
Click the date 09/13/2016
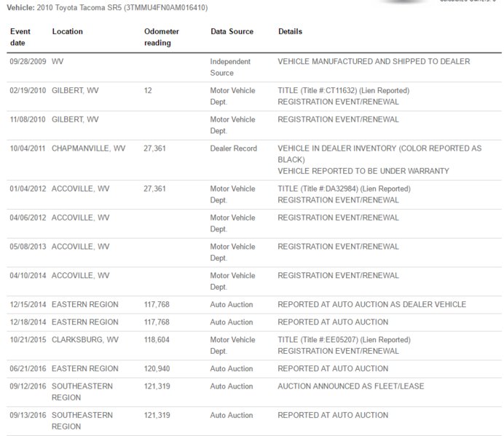(x=28, y=415)
